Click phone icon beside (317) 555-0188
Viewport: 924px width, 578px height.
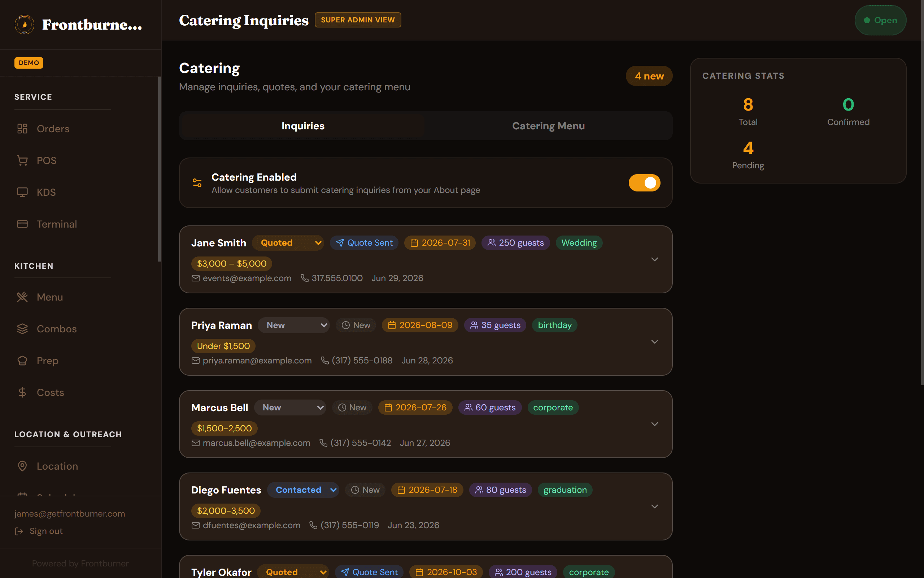(324, 361)
